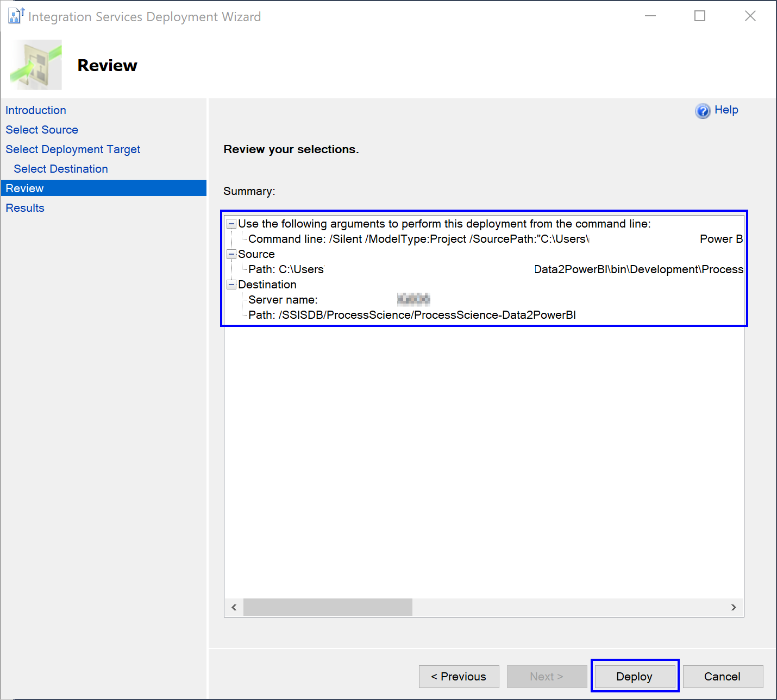Click the Cancel button
777x700 pixels.
pyautogui.click(x=723, y=677)
